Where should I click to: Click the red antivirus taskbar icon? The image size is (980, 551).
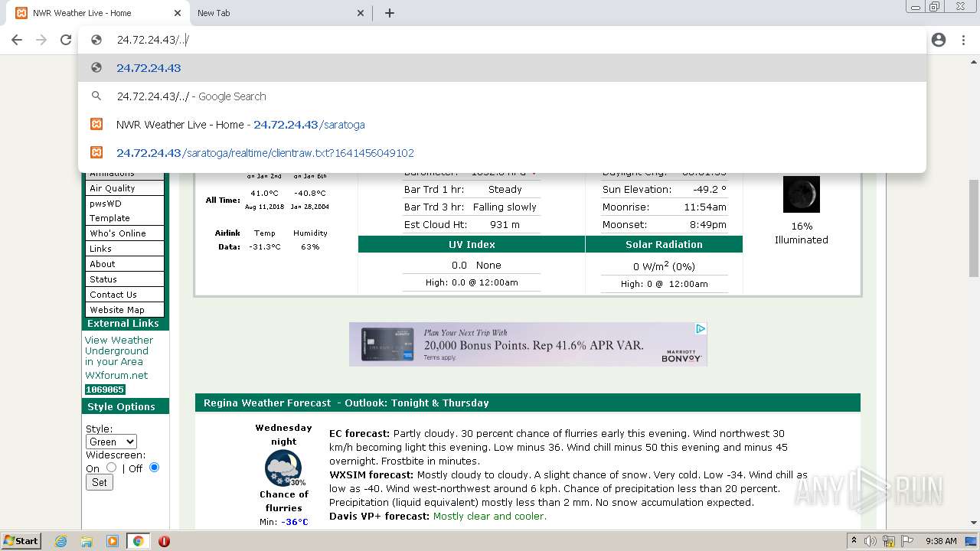(164, 541)
